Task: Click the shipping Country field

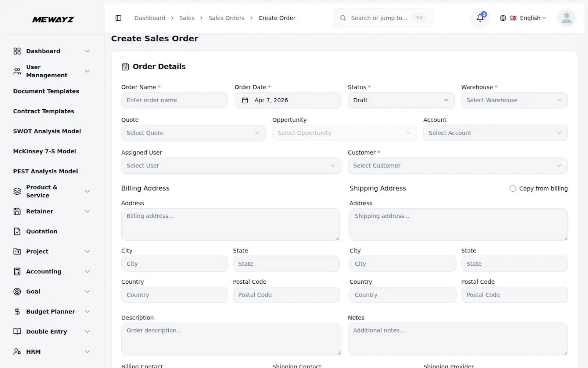Action: 403,295
